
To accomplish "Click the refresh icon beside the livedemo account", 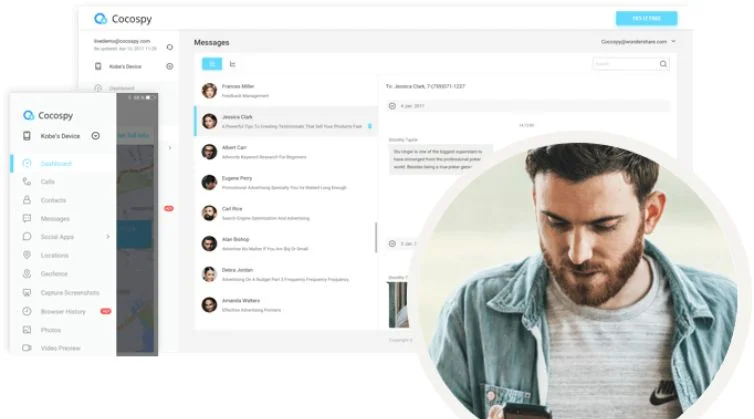I will coord(170,47).
